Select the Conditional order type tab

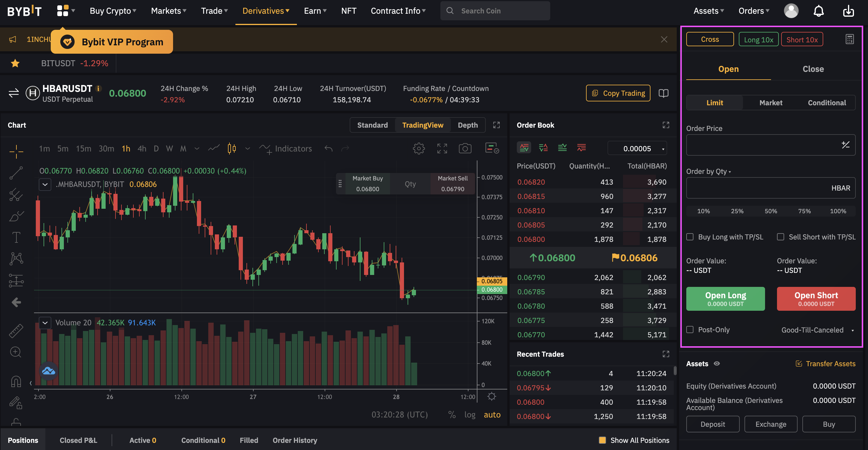pos(827,103)
